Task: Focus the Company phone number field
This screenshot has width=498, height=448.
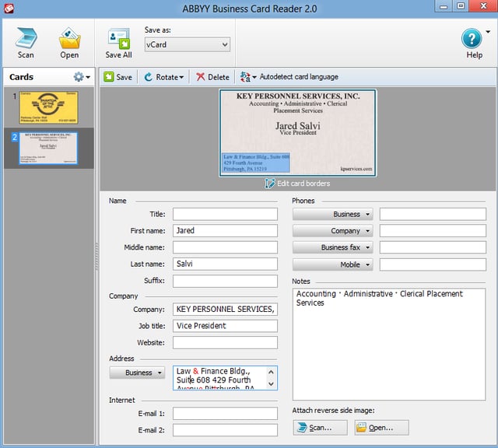Action: pyautogui.click(x=433, y=231)
